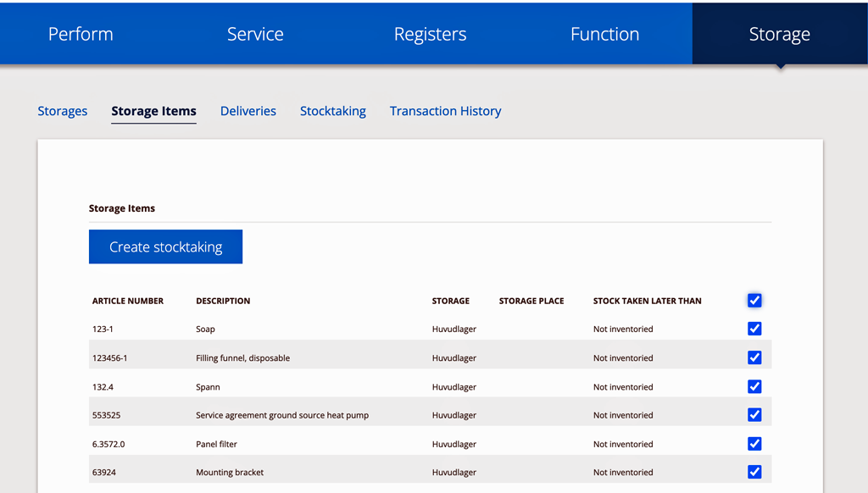Toggle the select-all checkbox in table header
This screenshot has width=868, height=493.
coord(754,301)
